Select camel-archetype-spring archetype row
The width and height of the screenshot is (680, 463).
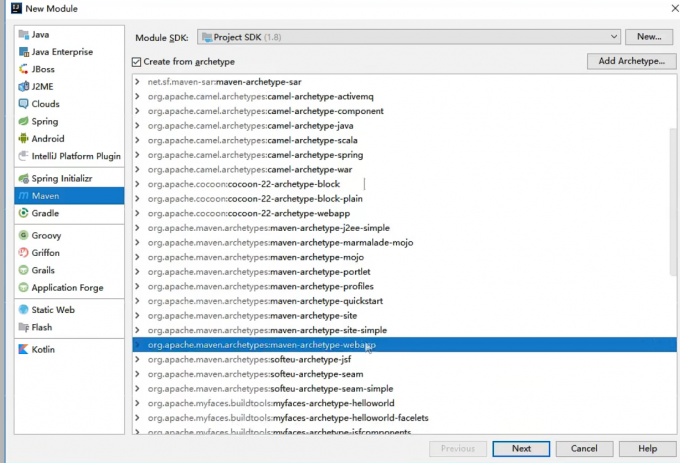[x=404, y=155]
